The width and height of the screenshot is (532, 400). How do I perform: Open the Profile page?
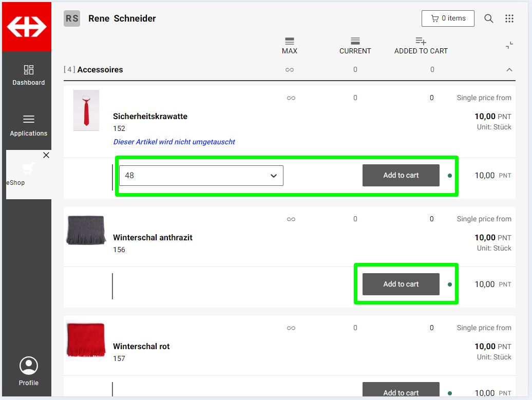(x=29, y=371)
